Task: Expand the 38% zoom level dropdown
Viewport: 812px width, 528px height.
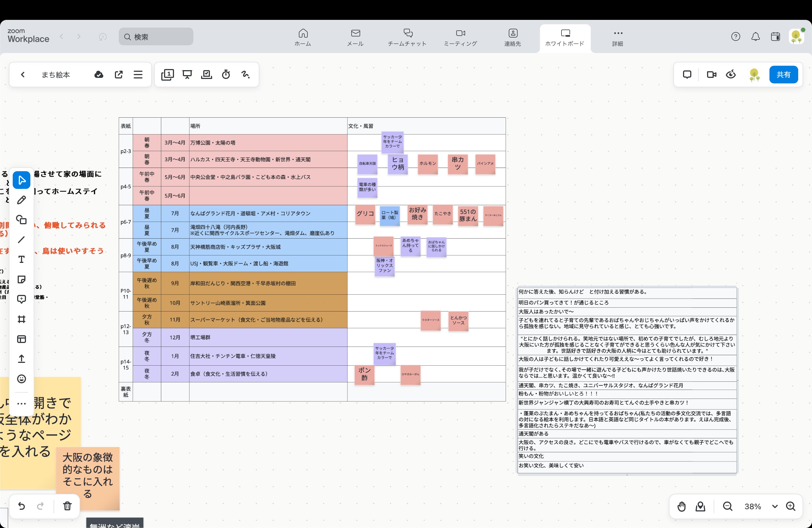Action: pyautogui.click(x=775, y=506)
